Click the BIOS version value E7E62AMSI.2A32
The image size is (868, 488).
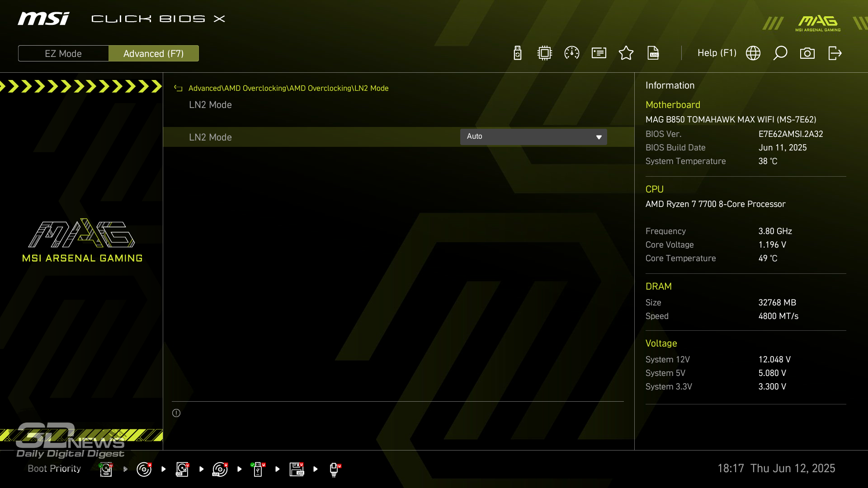click(x=791, y=134)
